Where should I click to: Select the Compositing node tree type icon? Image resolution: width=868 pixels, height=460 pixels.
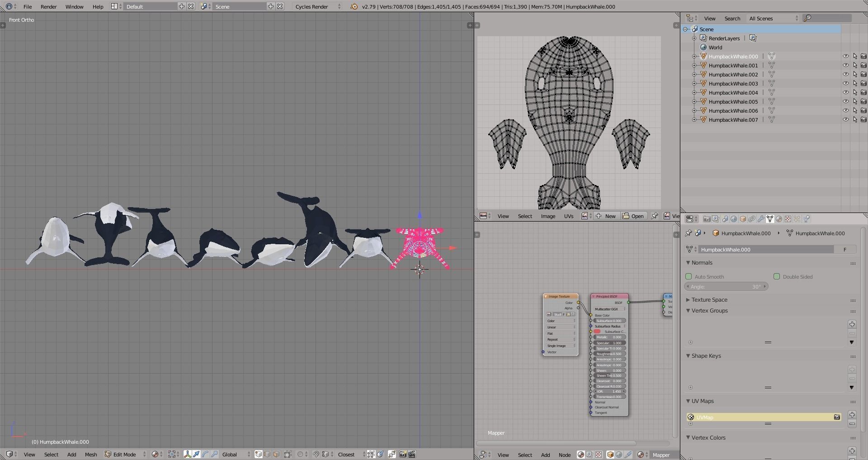tap(590, 455)
